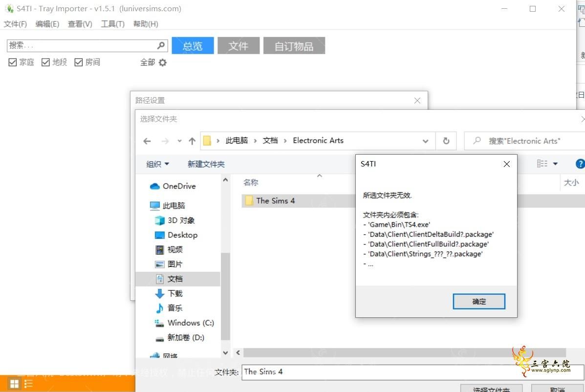This screenshot has height=392, width=585.
Task: Open the 编辑(E) menu
Action: click(x=47, y=24)
